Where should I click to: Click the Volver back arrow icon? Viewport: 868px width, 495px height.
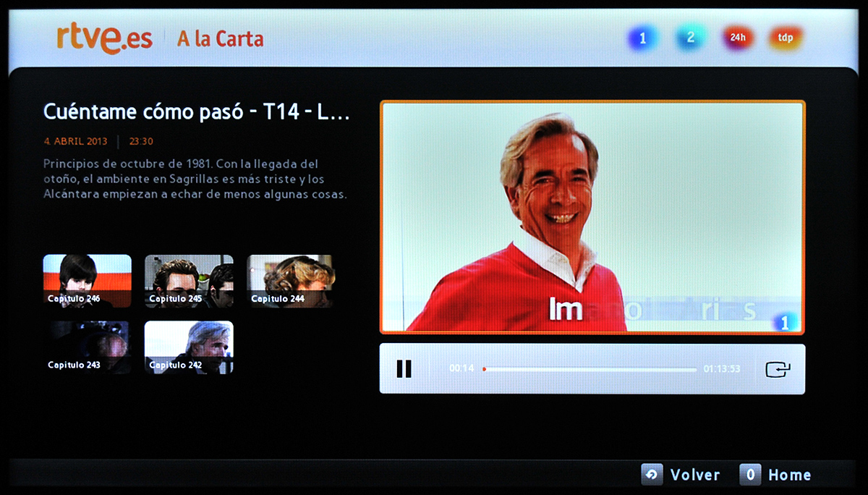pyautogui.click(x=652, y=475)
